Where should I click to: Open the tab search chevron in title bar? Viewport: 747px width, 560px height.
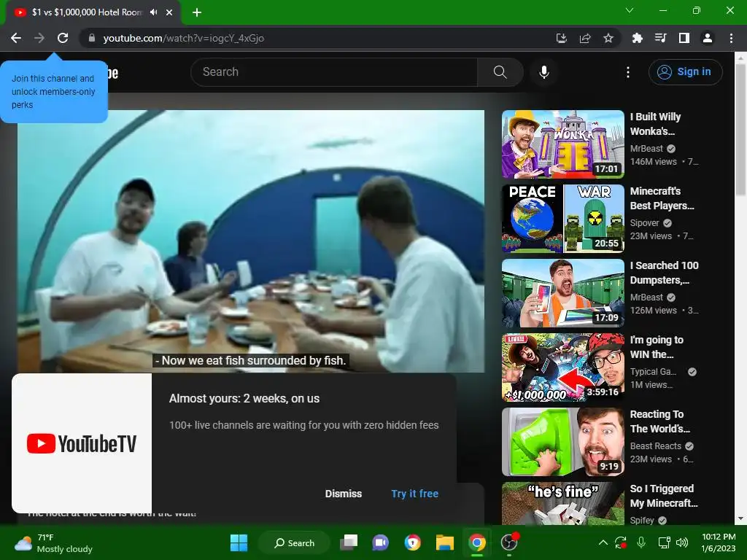(630, 10)
